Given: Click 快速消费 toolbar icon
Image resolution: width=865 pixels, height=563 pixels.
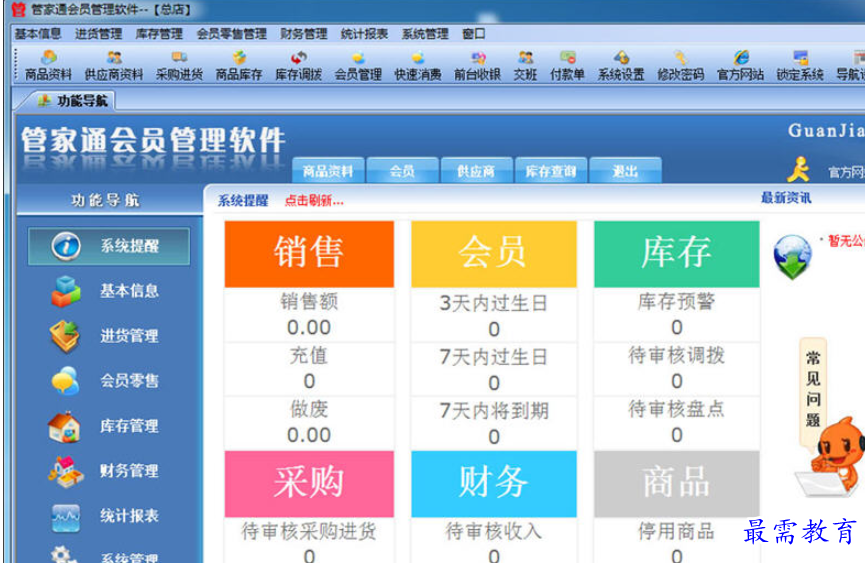Looking at the screenshot, I should [x=418, y=65].
